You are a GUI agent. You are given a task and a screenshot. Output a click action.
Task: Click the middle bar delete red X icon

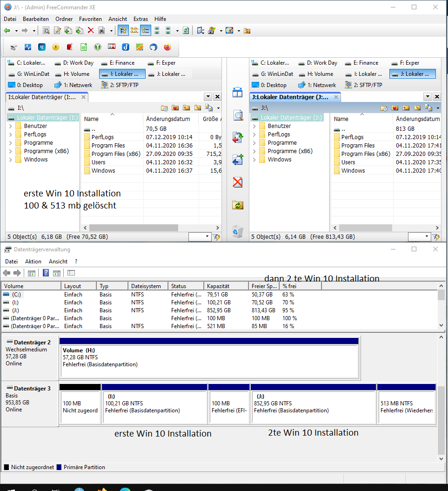click(x=238, y=182)
